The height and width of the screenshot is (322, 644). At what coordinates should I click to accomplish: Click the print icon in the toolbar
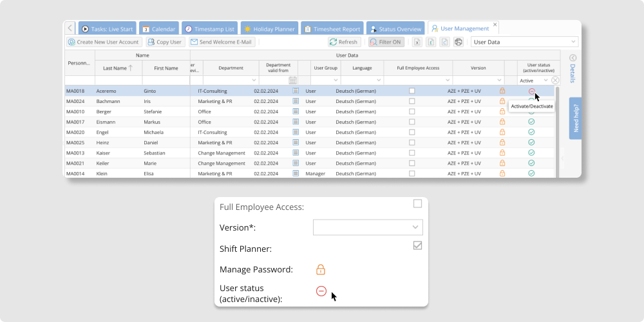pyautogui.click(x=459, y=42)
